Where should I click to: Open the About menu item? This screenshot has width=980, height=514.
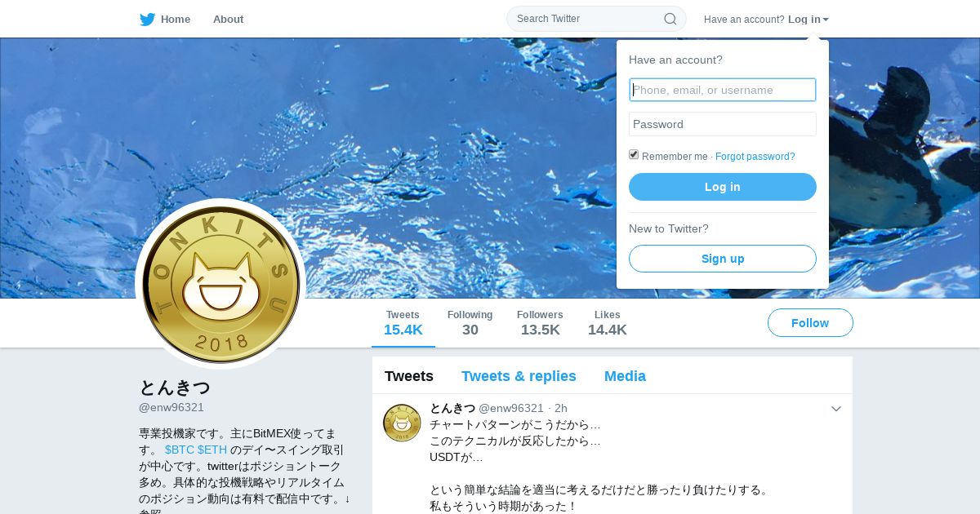tap(228, 19)
